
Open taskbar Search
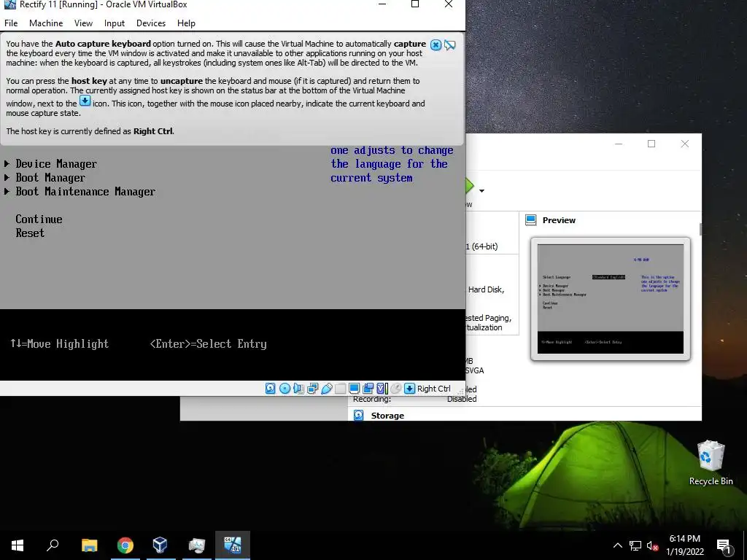click(53, 545)
